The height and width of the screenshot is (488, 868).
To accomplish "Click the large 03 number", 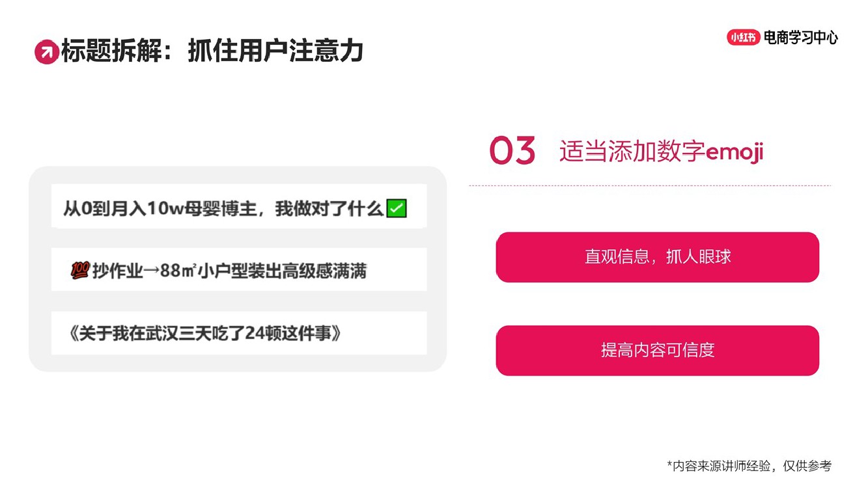I will [512, 151].
